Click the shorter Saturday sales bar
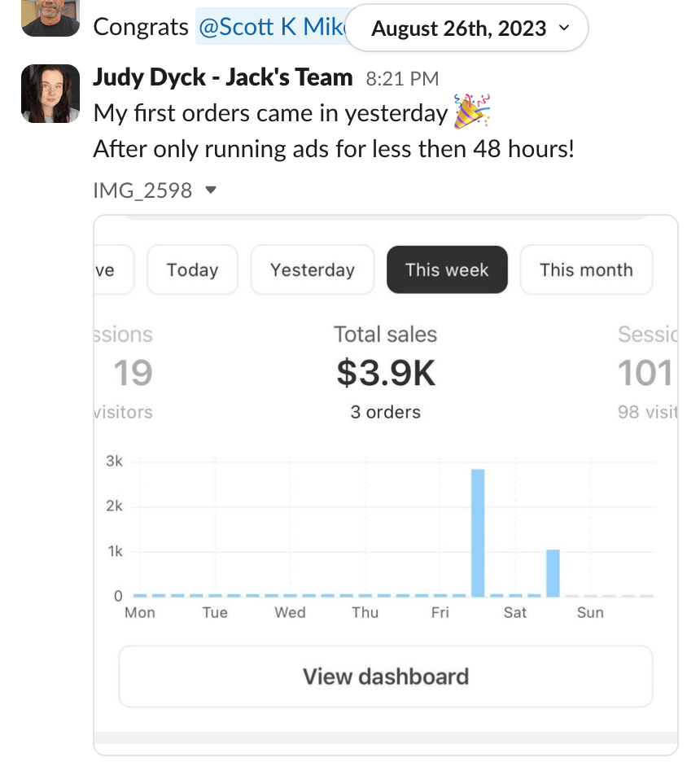The height and width of the screenshot is (762, 700). click(x=553, y=572)
